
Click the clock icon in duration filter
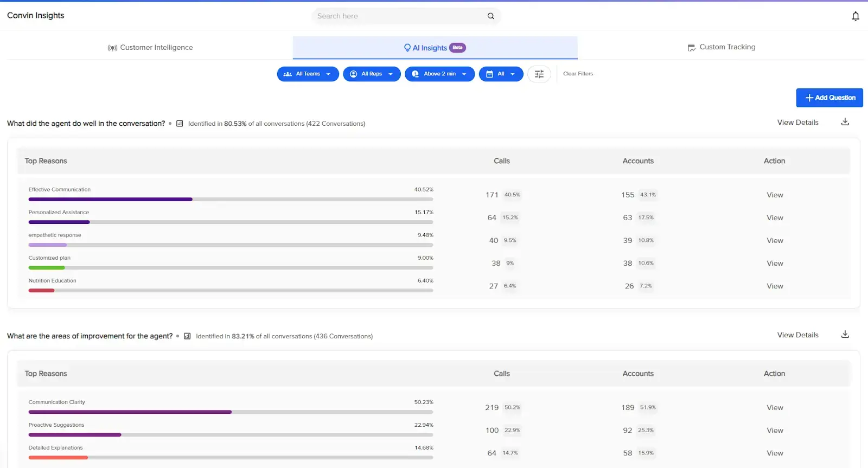point(416,74)
